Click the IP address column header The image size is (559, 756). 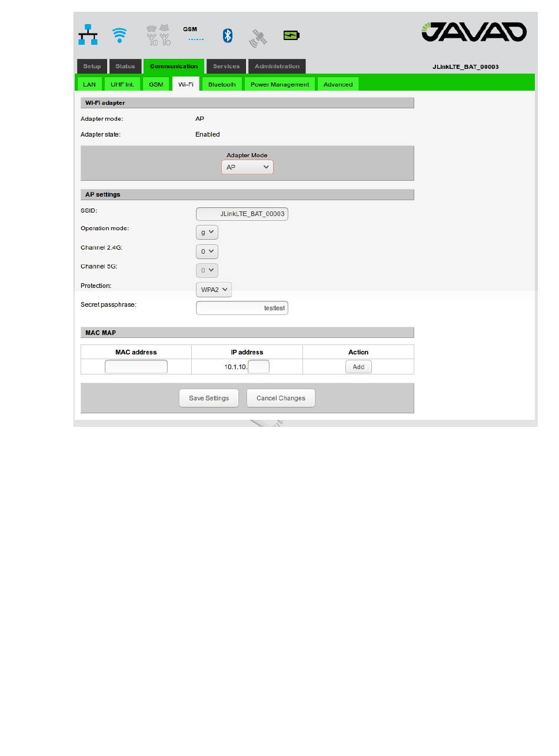point(247,352)
